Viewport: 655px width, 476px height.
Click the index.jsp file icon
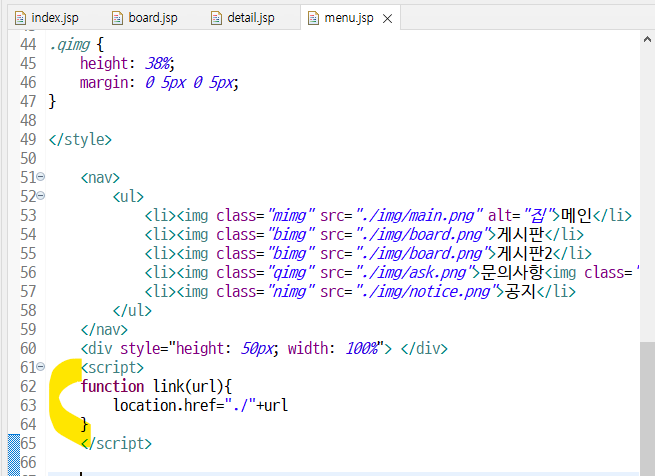pos(20,18)
